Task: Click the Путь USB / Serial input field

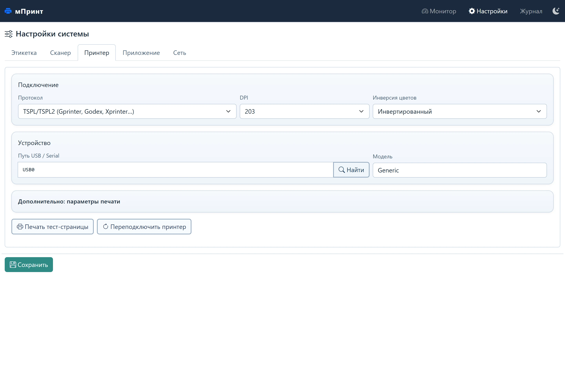Action: (x=176, y=170)
